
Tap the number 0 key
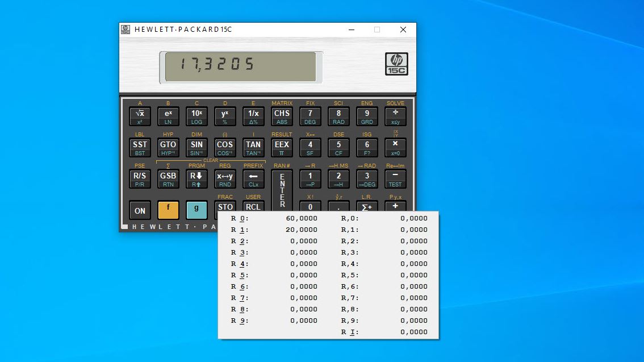(310, 206)
